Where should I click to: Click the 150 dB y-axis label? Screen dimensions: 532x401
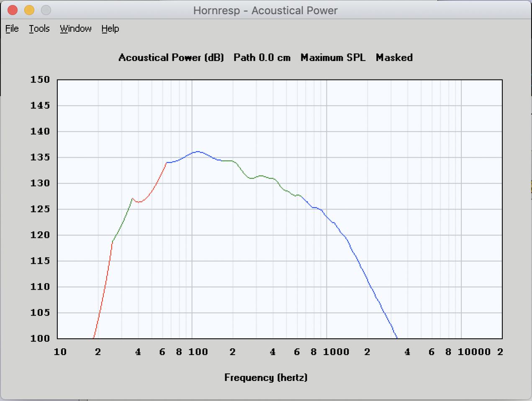click(40, 79)
